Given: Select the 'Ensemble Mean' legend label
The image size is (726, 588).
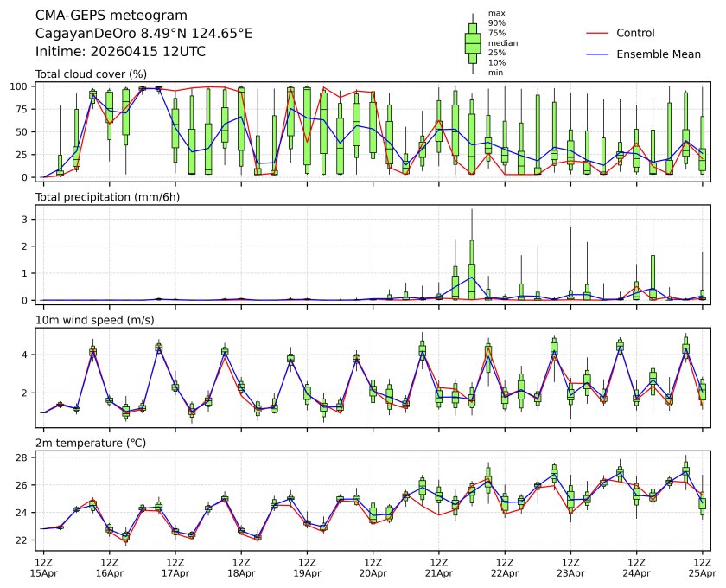Looking at the screenshot, I should 658,54.
